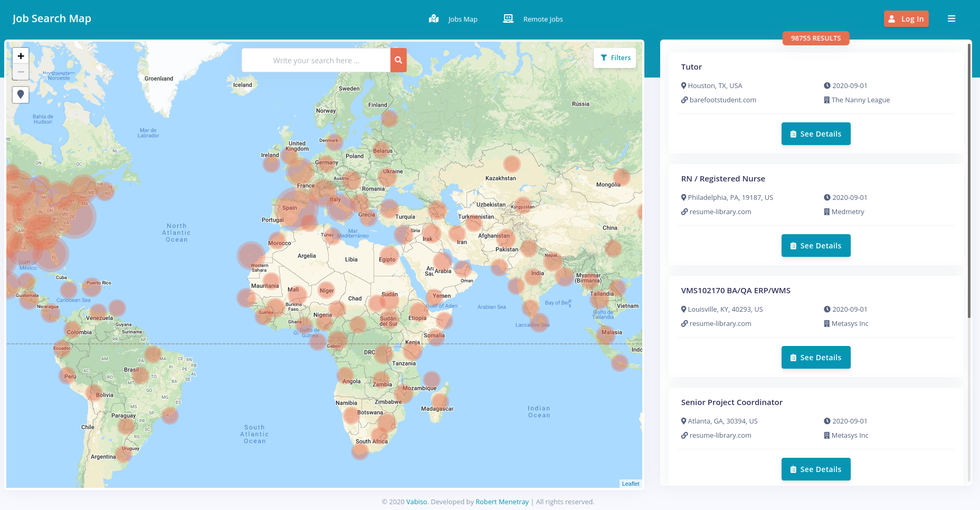Click the orange search magnifier button
Image resolution: width=980 pixels, height=510 pixels.
tap(398, 60)
